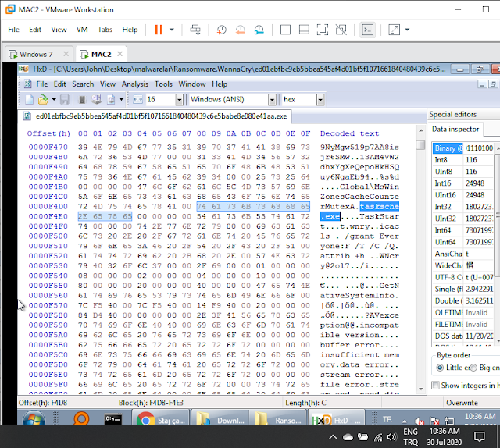The height and width of the screenshot is (448, 500).
Task: Open Command Prompt from guest taskbar
Action: (x=112, y=418)
